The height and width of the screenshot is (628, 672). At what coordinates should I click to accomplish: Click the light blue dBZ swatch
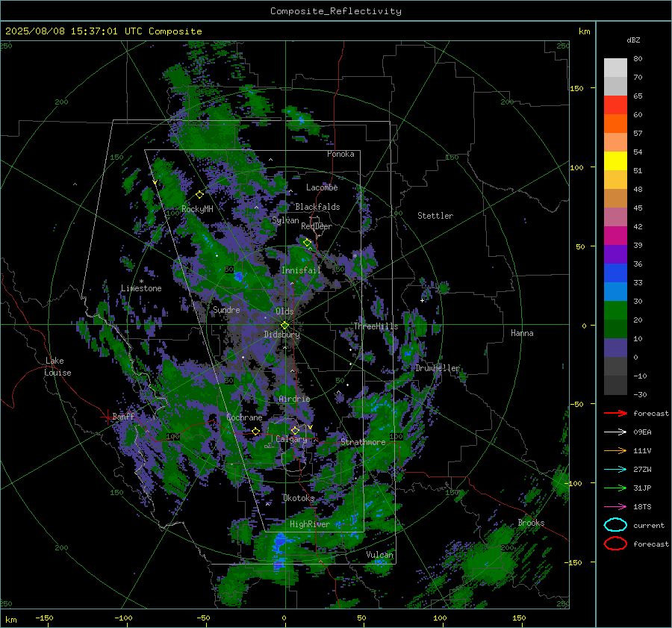click(x=615, y=291)
